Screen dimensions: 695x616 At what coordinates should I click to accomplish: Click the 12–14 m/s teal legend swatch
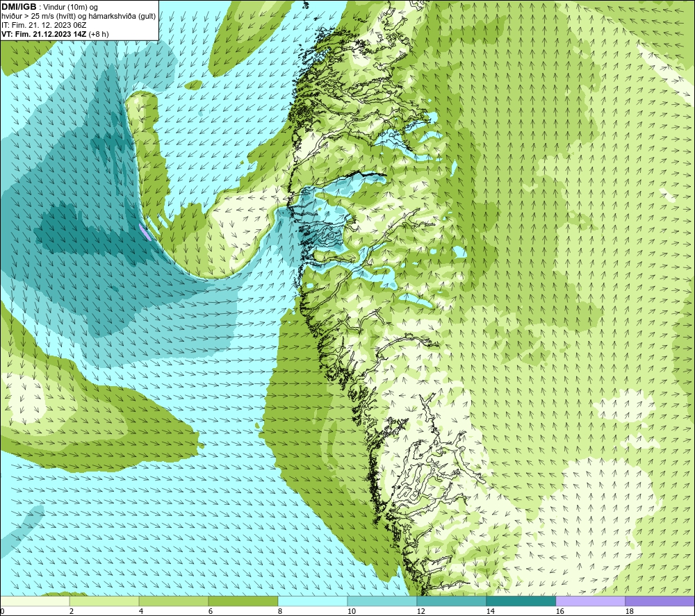click(x=451, y=601)
